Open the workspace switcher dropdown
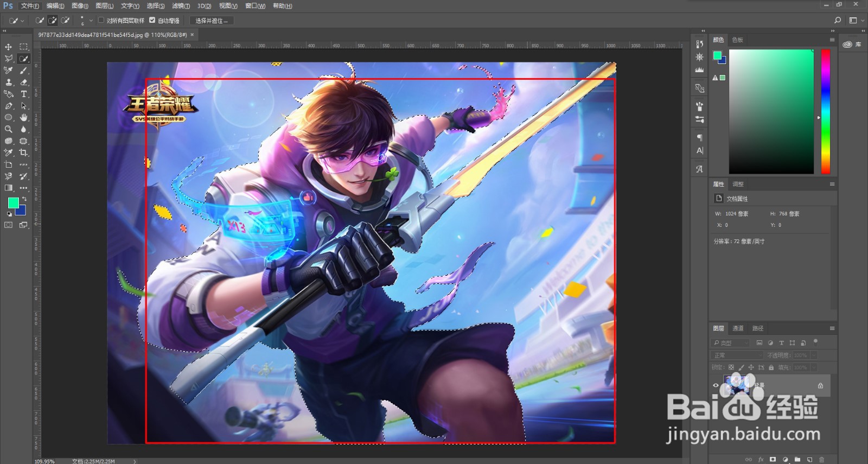868x464 pixels. (x=857, y=20)
